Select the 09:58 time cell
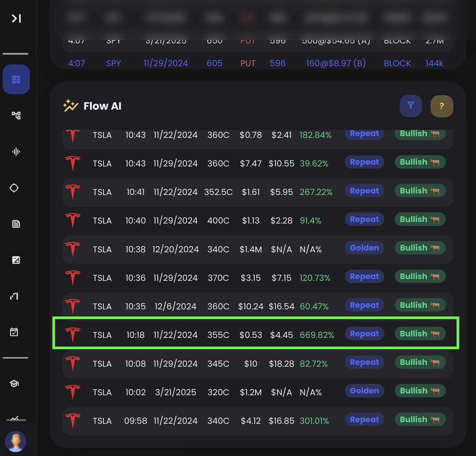 click(135, 421)
